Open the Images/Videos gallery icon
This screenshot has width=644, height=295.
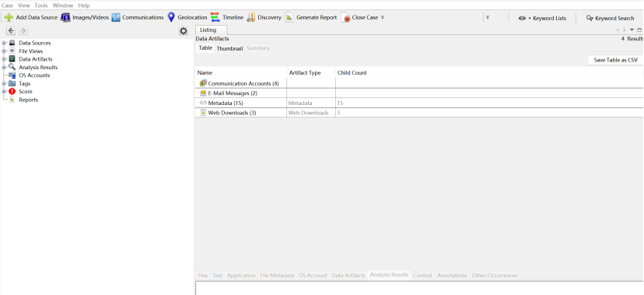point(65,18)
